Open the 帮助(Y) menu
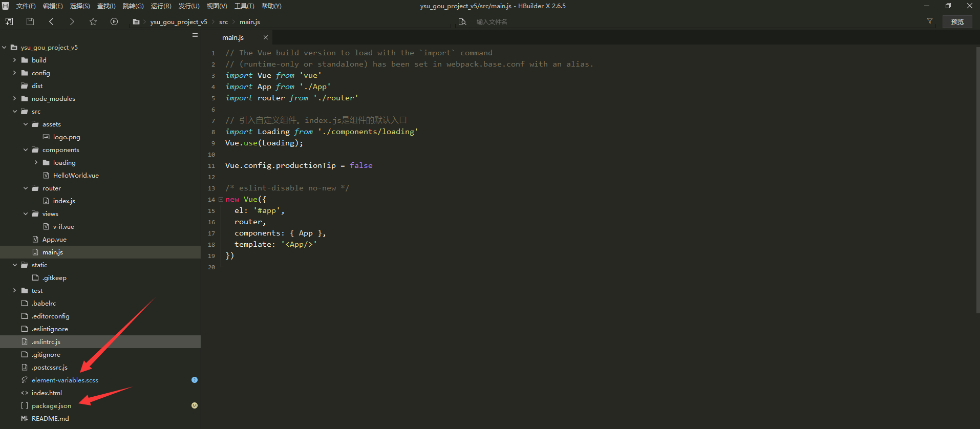The image size is (980, 429). click(x=271, y=6)
